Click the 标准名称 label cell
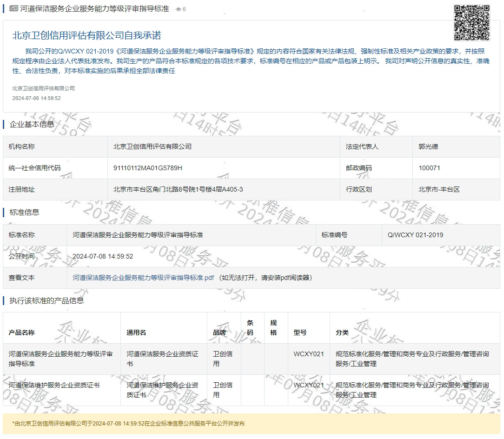Screen dimensions: 504x439 click(x=35, y=235)
